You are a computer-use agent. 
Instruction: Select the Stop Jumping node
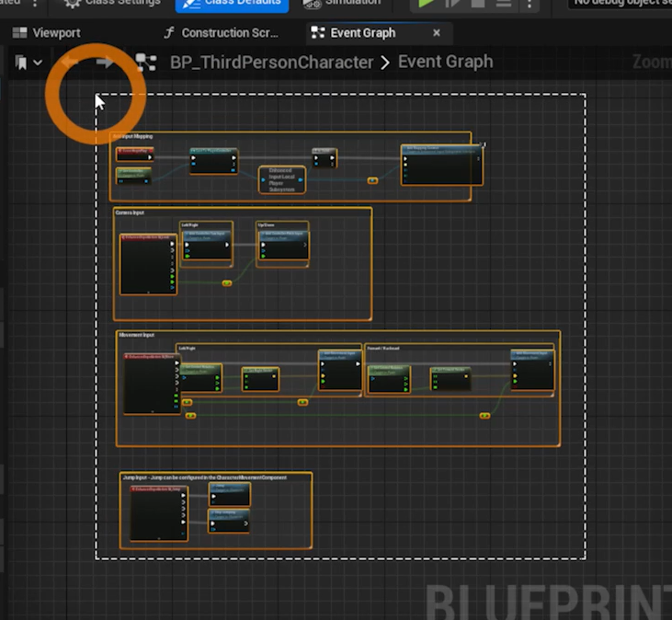click(x=229, y=521)
